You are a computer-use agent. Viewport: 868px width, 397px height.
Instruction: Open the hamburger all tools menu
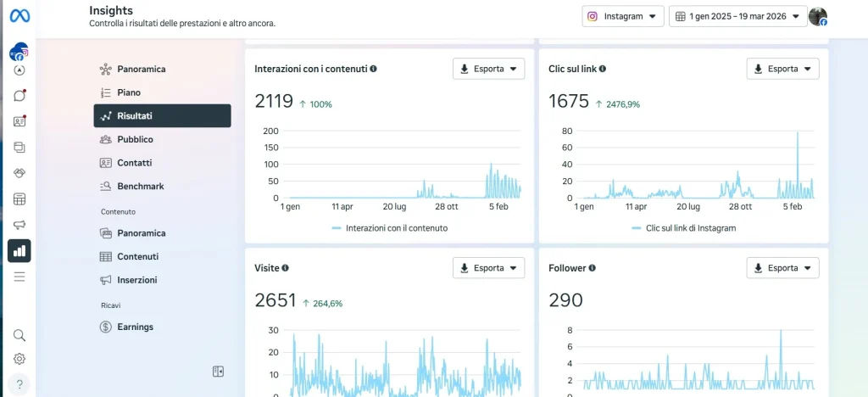tap(19, 277)
